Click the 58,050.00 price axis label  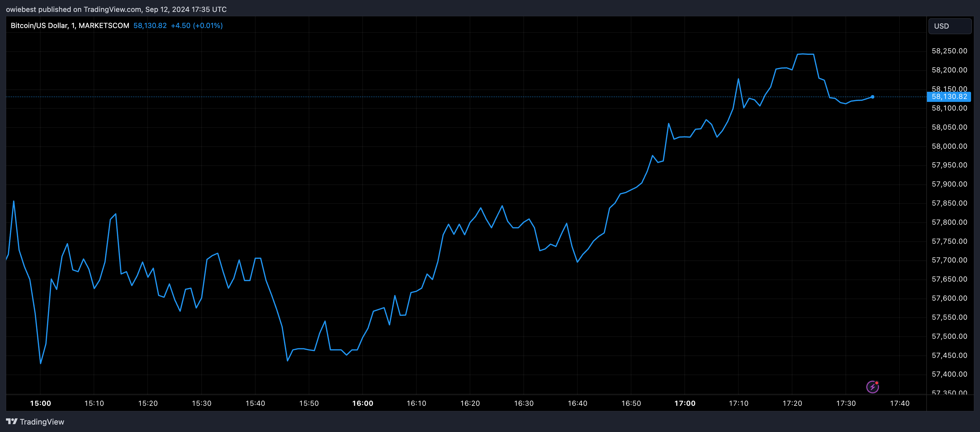pyautogui.click(x=949, y=127)
